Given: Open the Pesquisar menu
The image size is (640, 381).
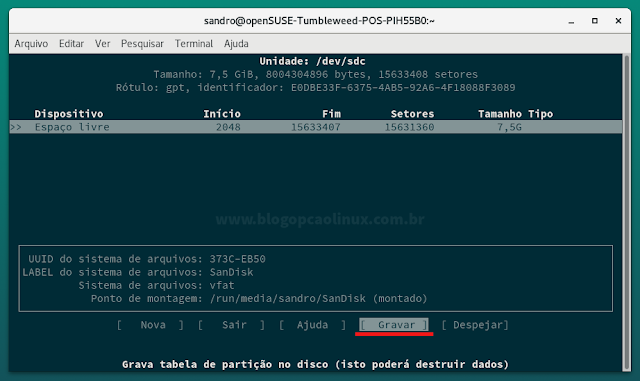Looking at the screenshot, I should tap(142, 44).
